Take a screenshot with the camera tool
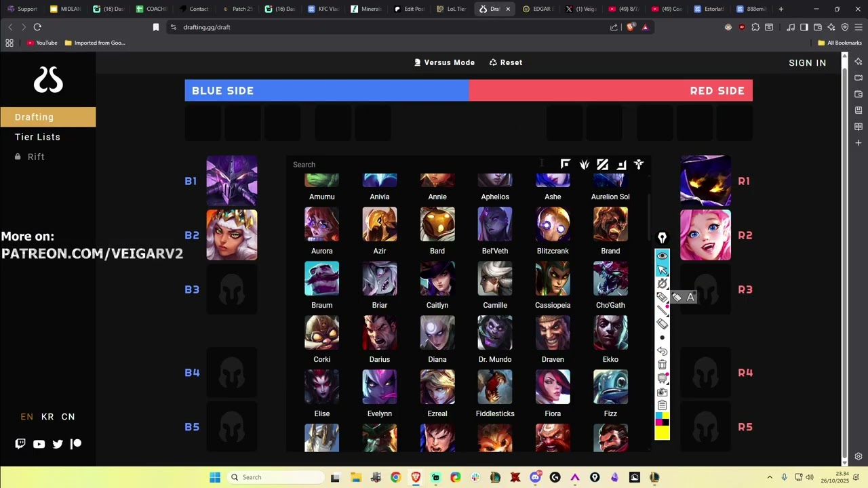868x488 pixels. point(663,392)
